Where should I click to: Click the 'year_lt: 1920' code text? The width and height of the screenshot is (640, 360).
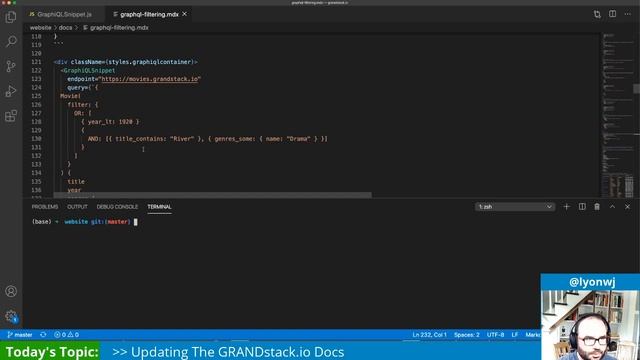pos(110,122)
